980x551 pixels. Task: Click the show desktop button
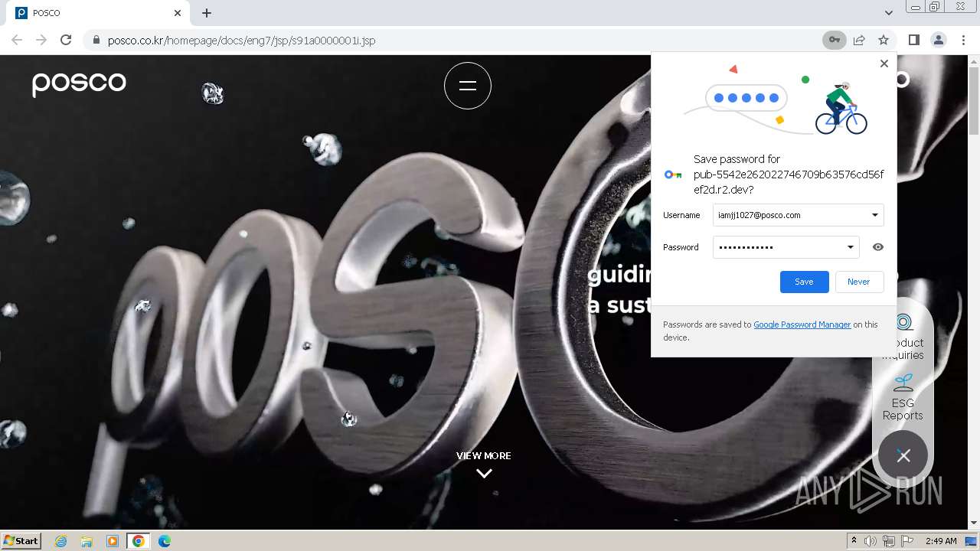[x=972, y=541]
